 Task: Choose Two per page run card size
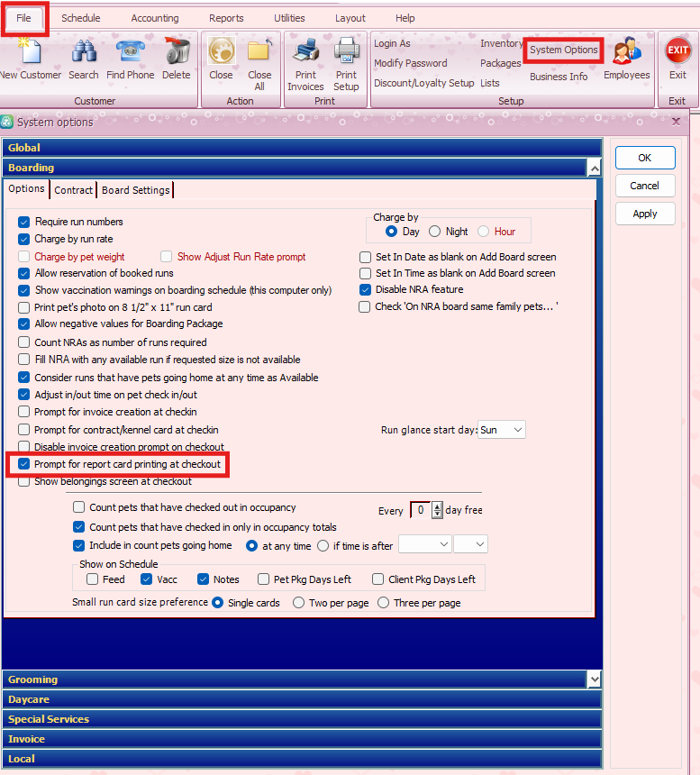(298, 603)
